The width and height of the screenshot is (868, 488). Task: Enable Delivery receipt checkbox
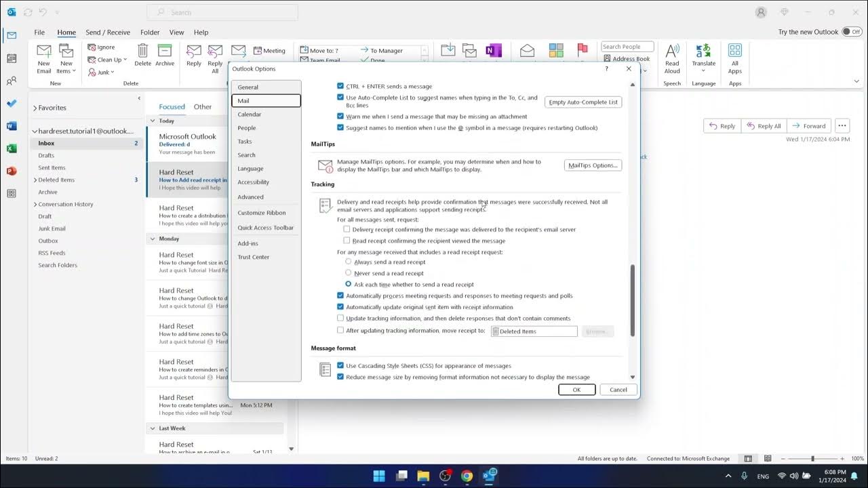pos(347,229)
